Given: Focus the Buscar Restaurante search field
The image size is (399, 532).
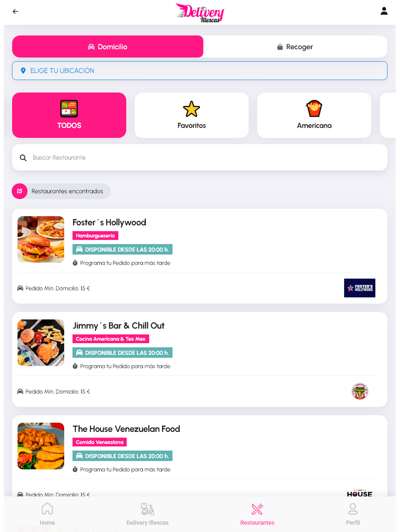Looking at the screenshot, I should [199, 157].
